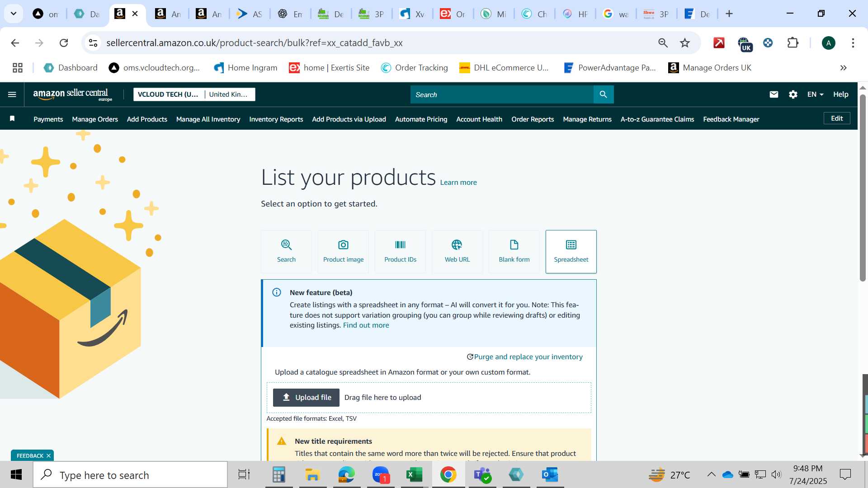
Task: Expand the tab search chevron in Chrome
Action: click(14, 14)
